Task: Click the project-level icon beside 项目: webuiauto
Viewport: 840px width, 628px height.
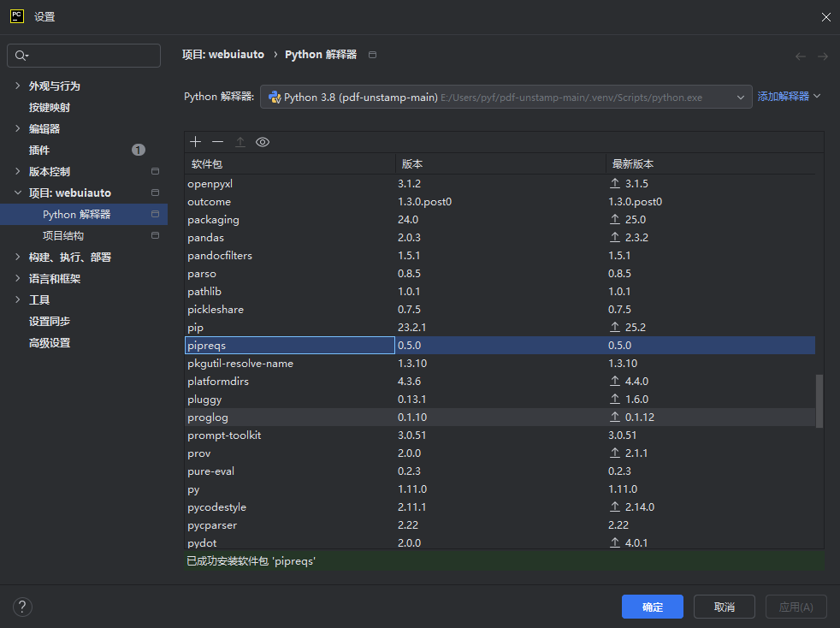Action: point(156,193)
